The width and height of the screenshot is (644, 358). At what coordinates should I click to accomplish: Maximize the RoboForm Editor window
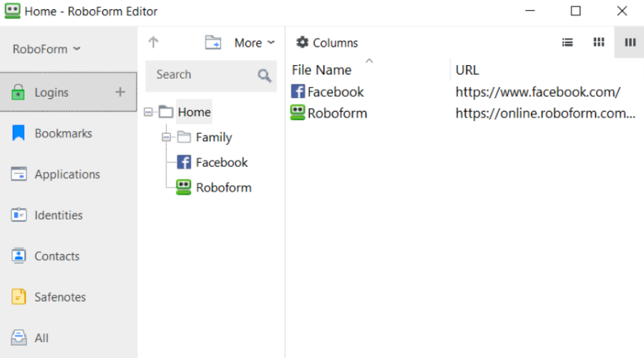tap(576, 11)
